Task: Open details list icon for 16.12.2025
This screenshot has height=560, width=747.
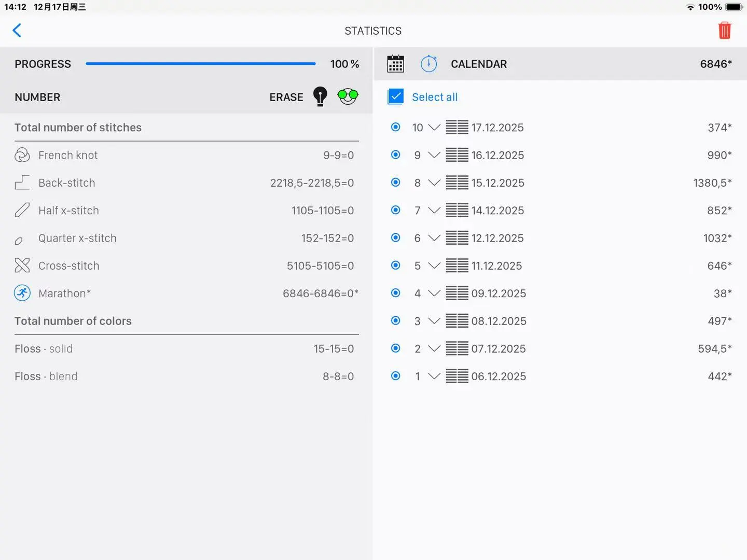Action: pyautogui.click(x=457, y=155)
